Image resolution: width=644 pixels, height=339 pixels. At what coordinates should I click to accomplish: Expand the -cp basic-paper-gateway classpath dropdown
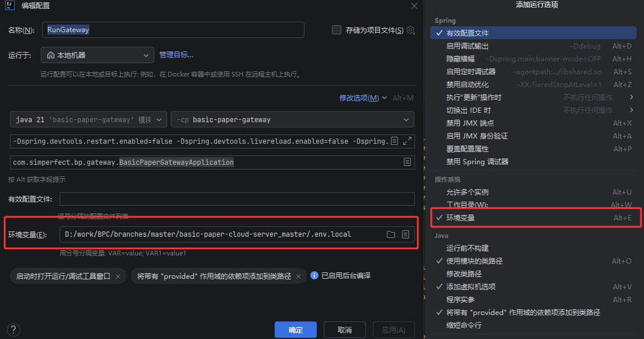(292, 120)
